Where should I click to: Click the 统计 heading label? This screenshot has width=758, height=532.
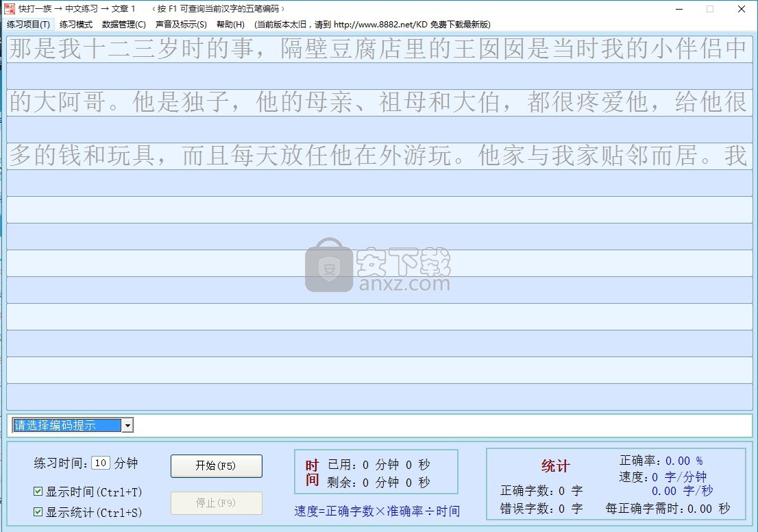pos(555,466)
